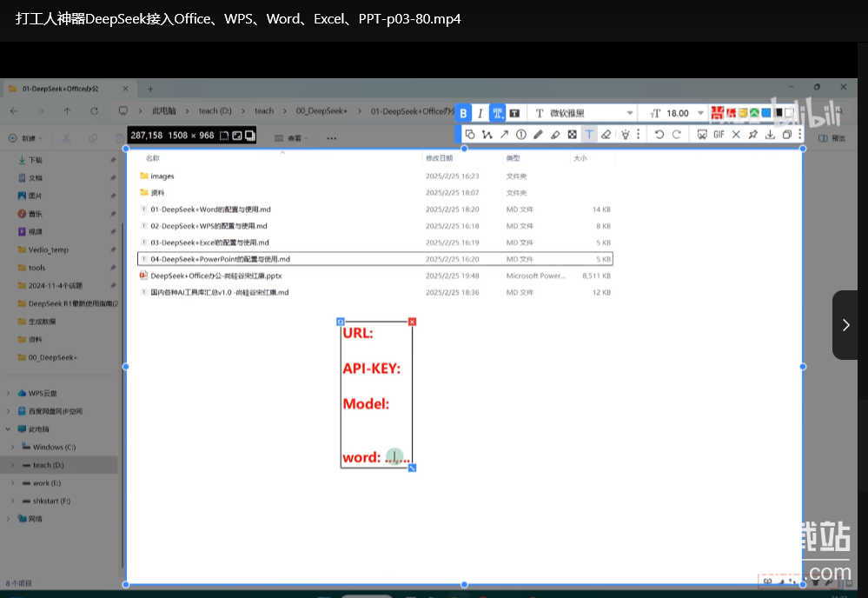Toggle bold text formatting
The height and width of the screenshot is (598, 868).
coord(463,113)
